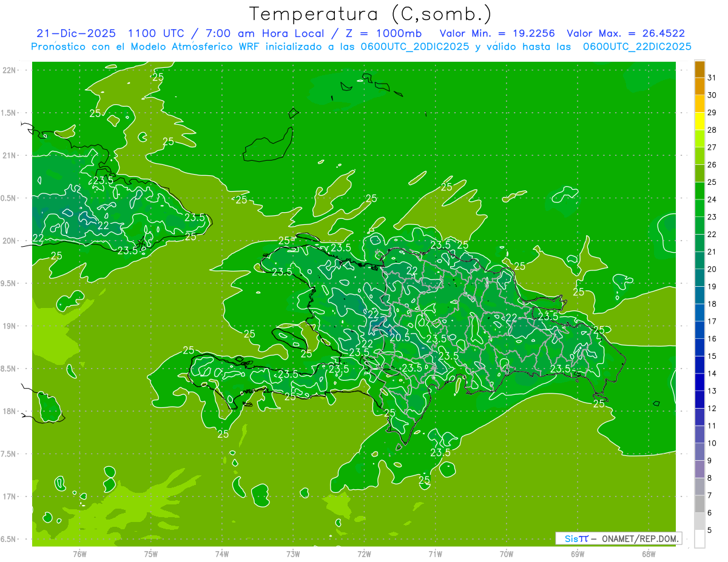Click the "74W" longitude axis label
Screen dimensions: 728x562
point(222,554)
